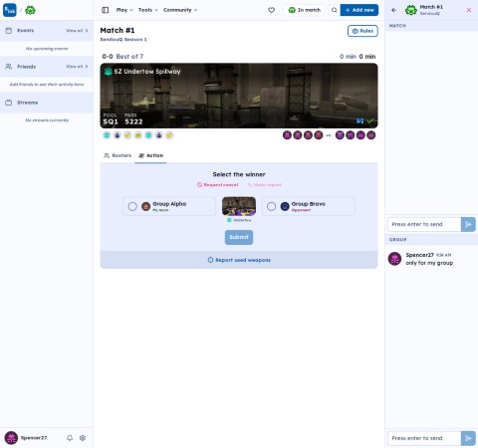The width and height of the screenshot is (478, 448).
Task: Click the heart support icon
Action: [x=272, y=10]
